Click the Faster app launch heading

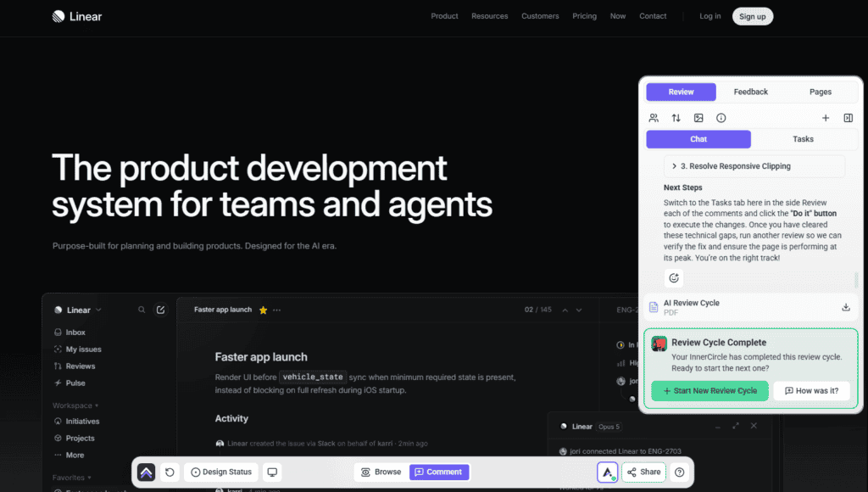point(261,357)
